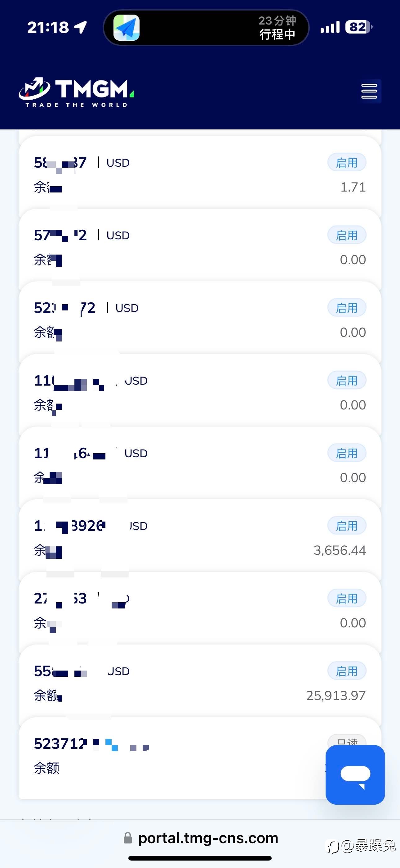Viewport: 400px width, 868px height.
Task: Tap 启用 badge on 3,656.44 balance account
Action: click(347, 526)
